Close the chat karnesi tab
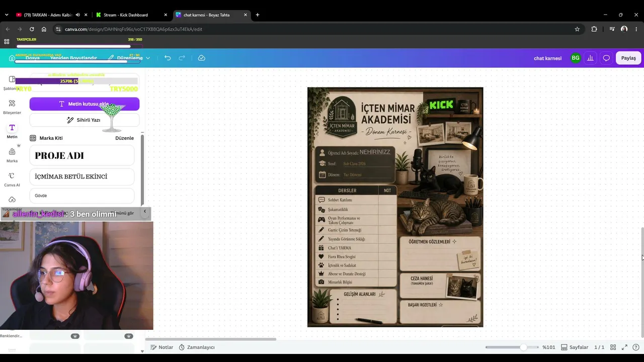644x362 pixels. [246, 15]
